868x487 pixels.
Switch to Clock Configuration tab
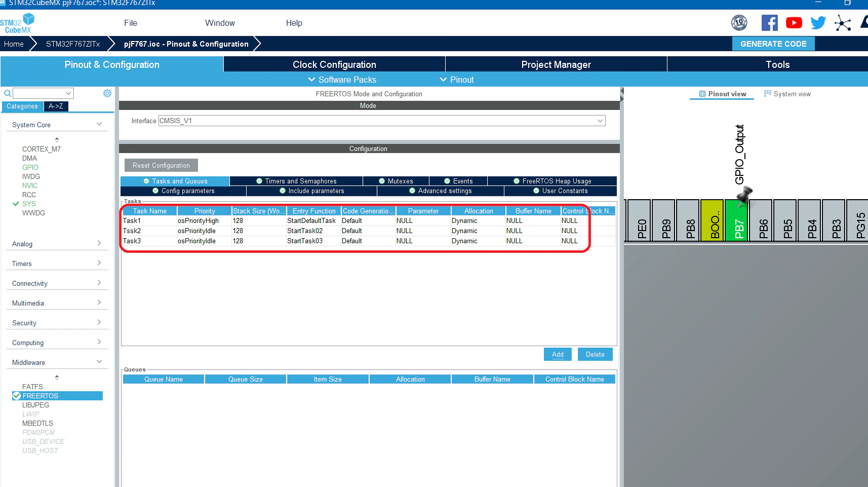point(334,64)
